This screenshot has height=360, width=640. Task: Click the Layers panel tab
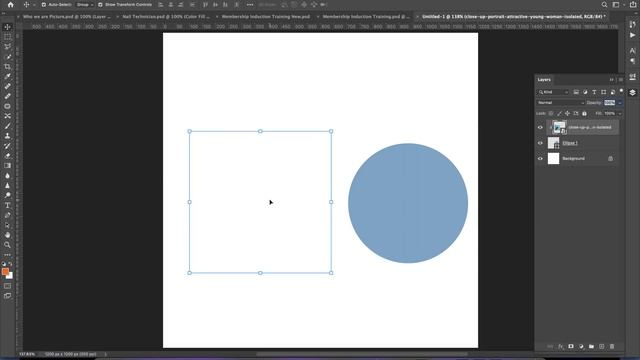[x=544, y=80]
